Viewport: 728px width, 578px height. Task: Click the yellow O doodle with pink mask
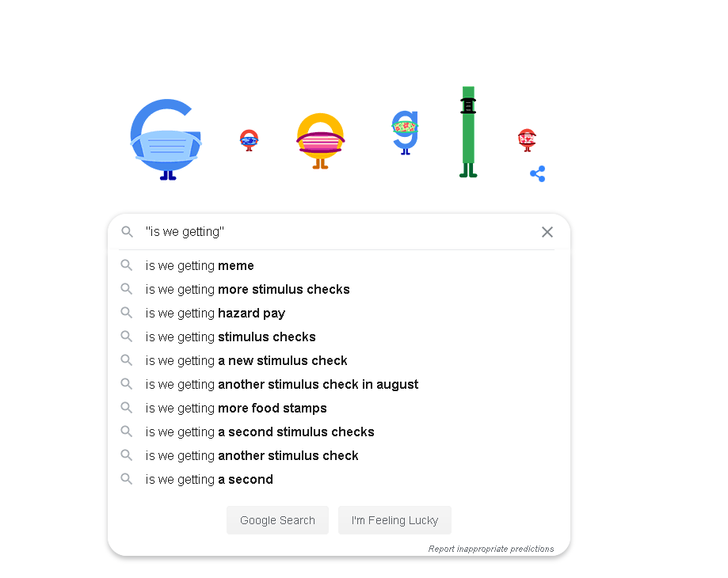click(320, 141)
